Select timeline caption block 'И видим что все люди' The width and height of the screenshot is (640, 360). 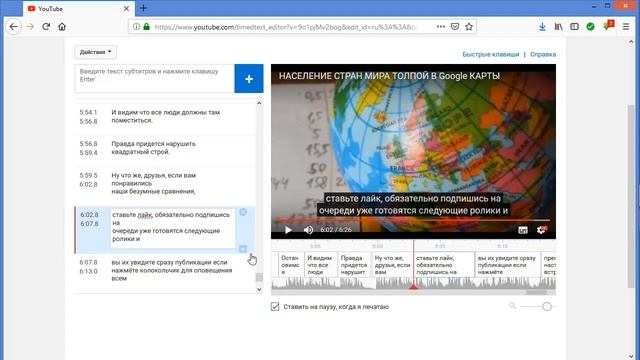pyautogui.click(x=320, y=264)
